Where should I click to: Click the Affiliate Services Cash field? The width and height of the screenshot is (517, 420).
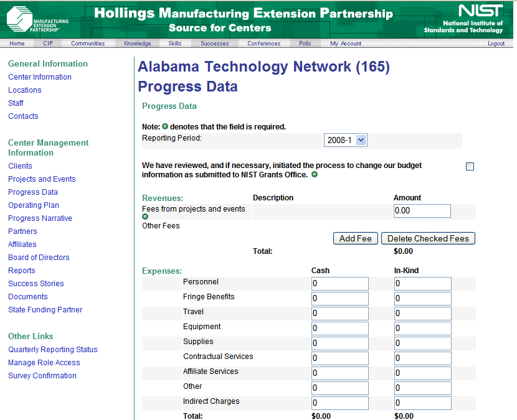pyautogui.click(x=340, y=373)
